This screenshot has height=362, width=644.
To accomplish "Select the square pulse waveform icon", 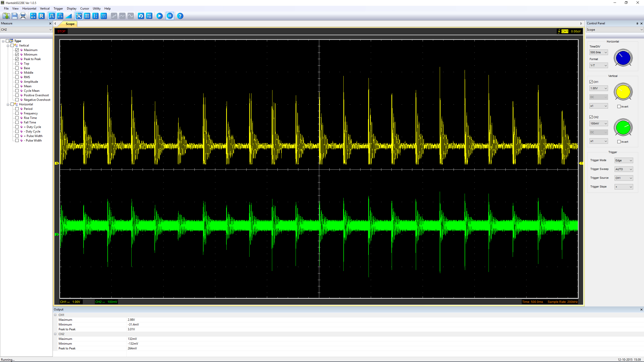I will (52, 16).
